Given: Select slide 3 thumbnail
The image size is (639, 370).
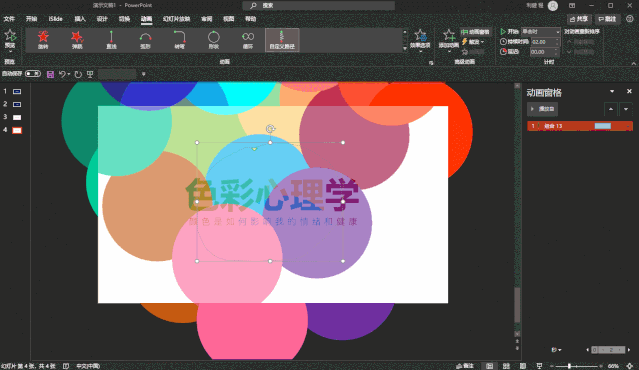Looking at the screenshot, I should tap(17, 117).
